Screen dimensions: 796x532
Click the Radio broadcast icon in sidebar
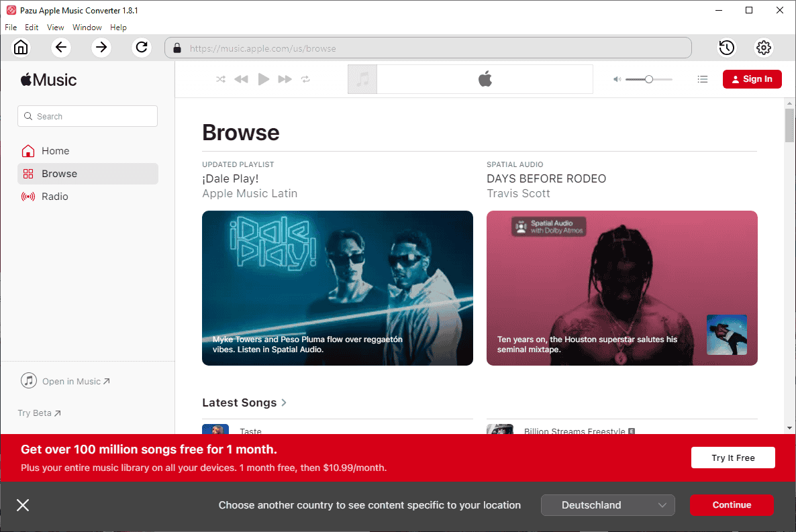28,197
